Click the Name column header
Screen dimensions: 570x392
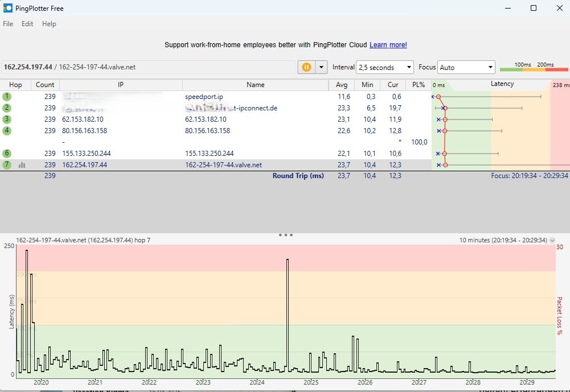(x=256, y=85)
